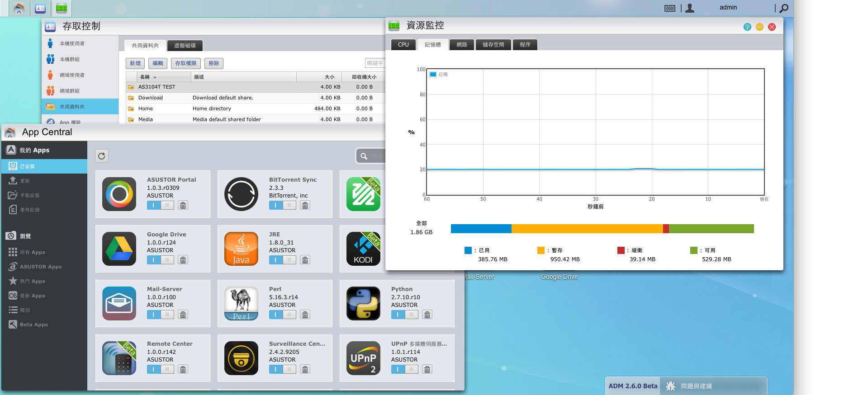Open the admin user menu
The height and width of the screenshot is (395, 868).
728,8
